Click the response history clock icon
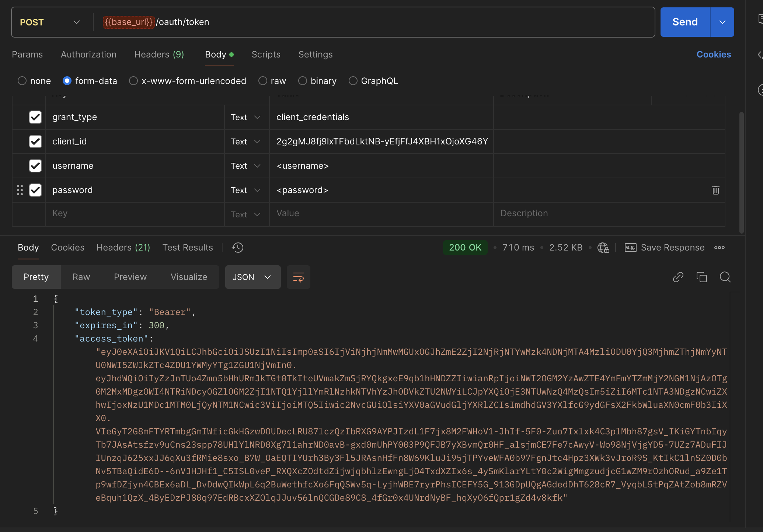 coord(238,248)
